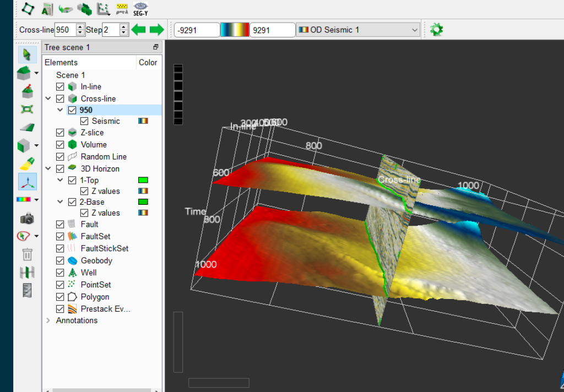564x392 pixels.
Task: Click the green color swatch beside 1-Top
Action: (x=144, y=180)
